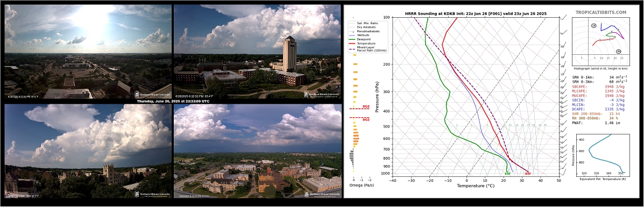Click the upper red DGZ marker
The width and height of the screenshot is (644, 207).
coord(365,107)
